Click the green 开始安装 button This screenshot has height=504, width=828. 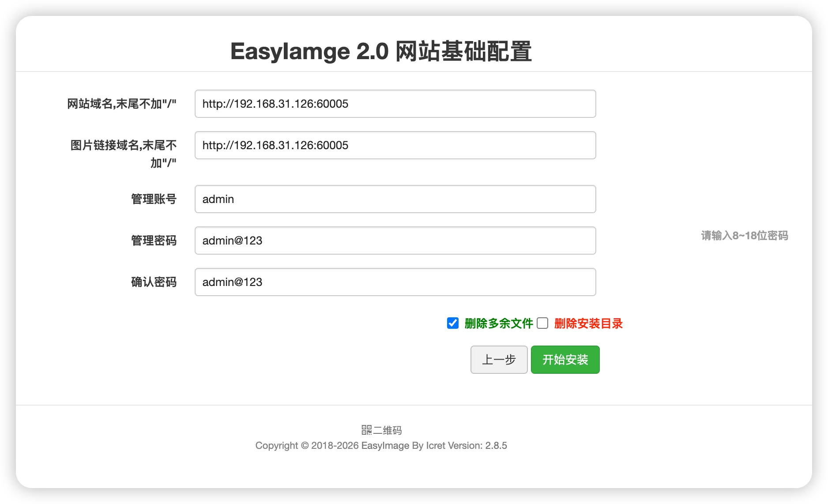click(565, 360)
